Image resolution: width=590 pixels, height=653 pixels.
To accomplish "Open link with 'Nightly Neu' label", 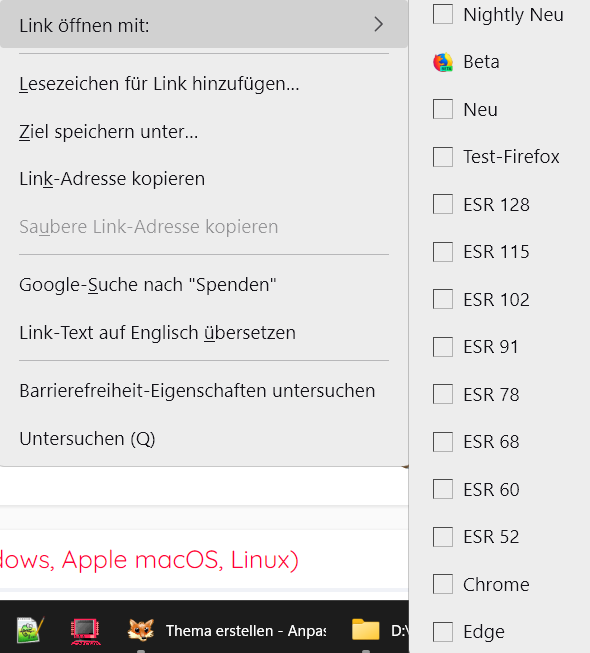I will [513, 15].
